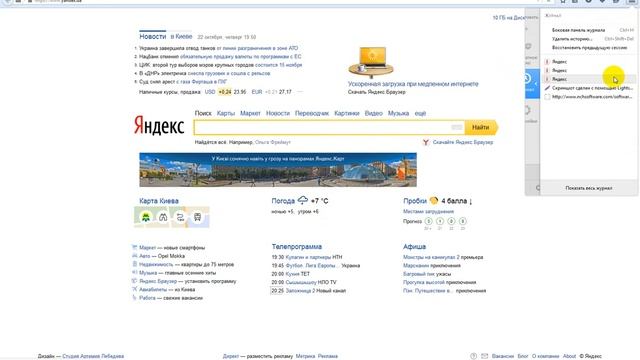Switch to the в Киеве news tab
This screenshot has width=640, height=360.
[x=181, y=36]
